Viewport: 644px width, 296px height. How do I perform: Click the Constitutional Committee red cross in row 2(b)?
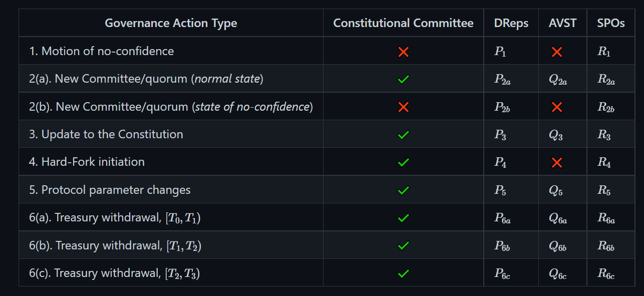(403, 107)
